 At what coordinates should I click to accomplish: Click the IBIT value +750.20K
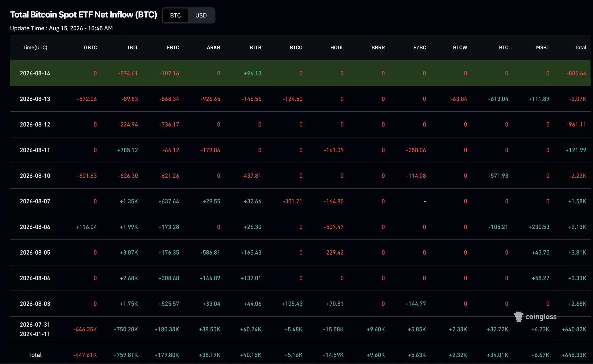pyautogui.click(x=126, y=330)
